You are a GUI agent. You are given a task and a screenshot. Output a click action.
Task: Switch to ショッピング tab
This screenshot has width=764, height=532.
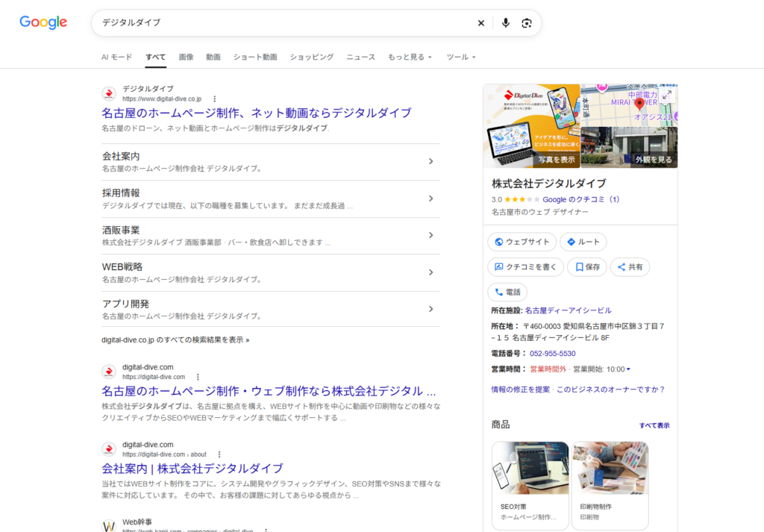(x=312, y=57)
